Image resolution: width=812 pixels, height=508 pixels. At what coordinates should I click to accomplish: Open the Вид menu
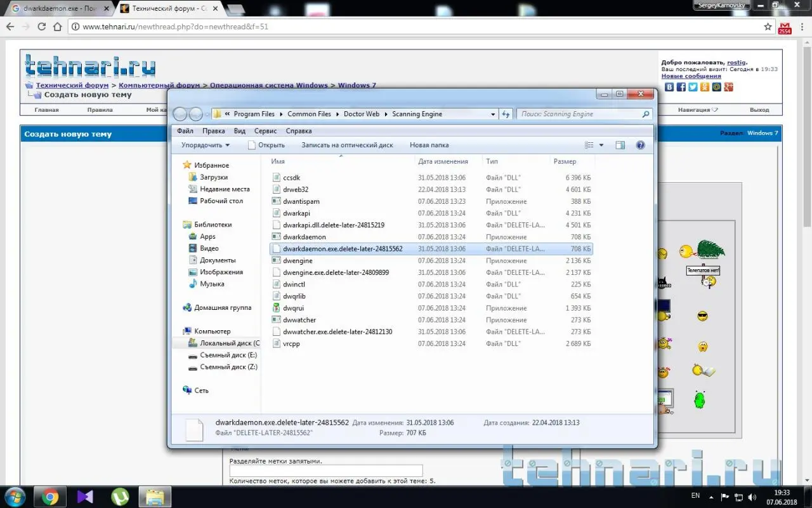pos(240,131)
